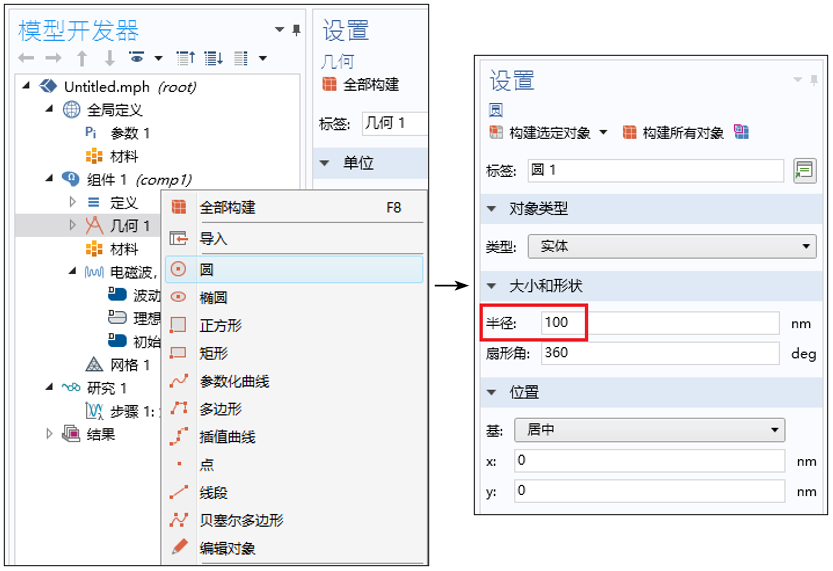The image size is (833, 571).
Task: Click the back arrow in Model Builder toolbar
Action: [26, 58]
